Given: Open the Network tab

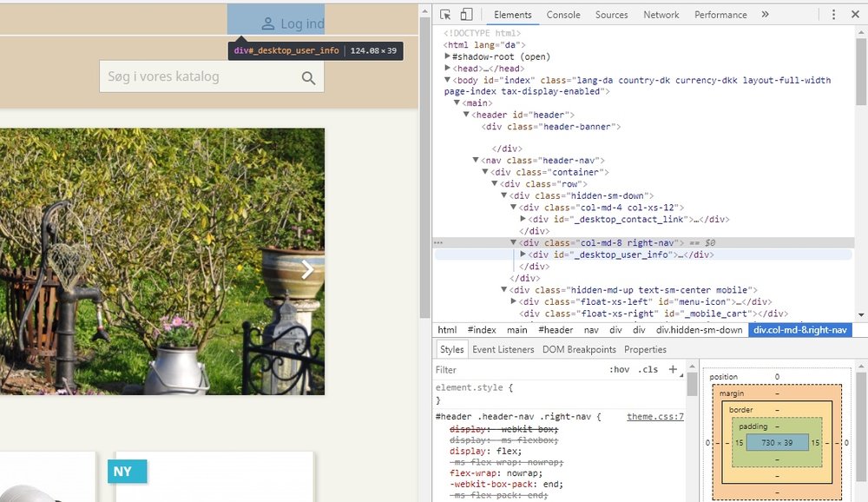Looking at the screenshot, I should pos(661,15).
